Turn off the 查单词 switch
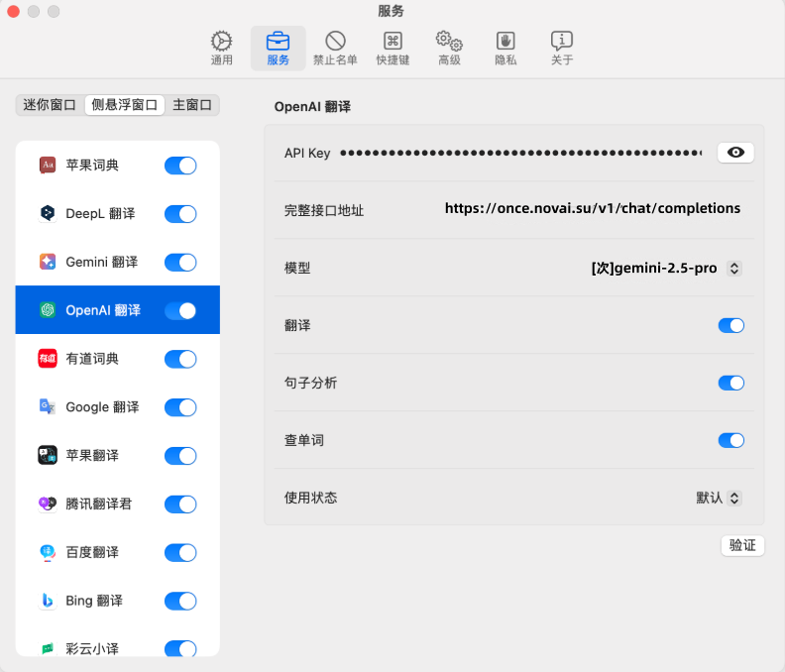The height and width of the screenshot is (672, 785). tap(730, 441)
